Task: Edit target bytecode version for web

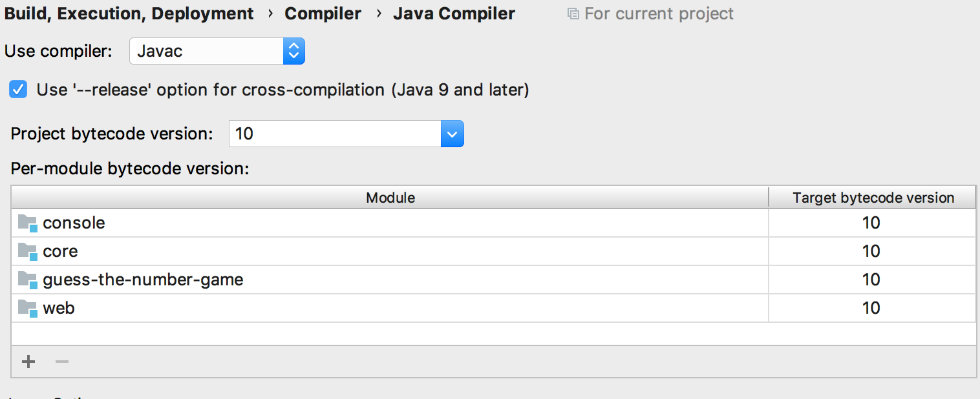Action: click(x=871, y=309)
